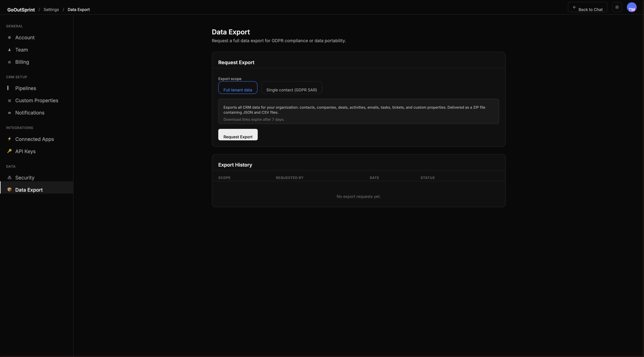Screen dimensions: 644x357
Task: Click the Security warning triangle icon
Action: coord(9,177)
